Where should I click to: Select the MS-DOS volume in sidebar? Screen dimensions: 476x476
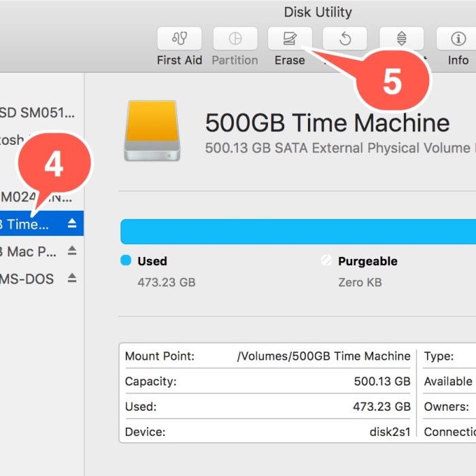tap(41, 279)
